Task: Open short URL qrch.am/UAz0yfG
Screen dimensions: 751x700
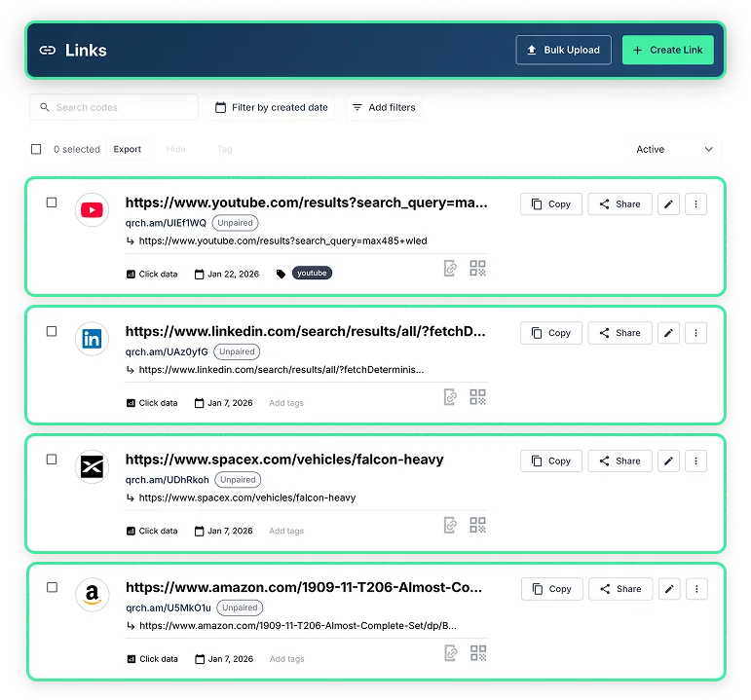Action: [167, 351]
